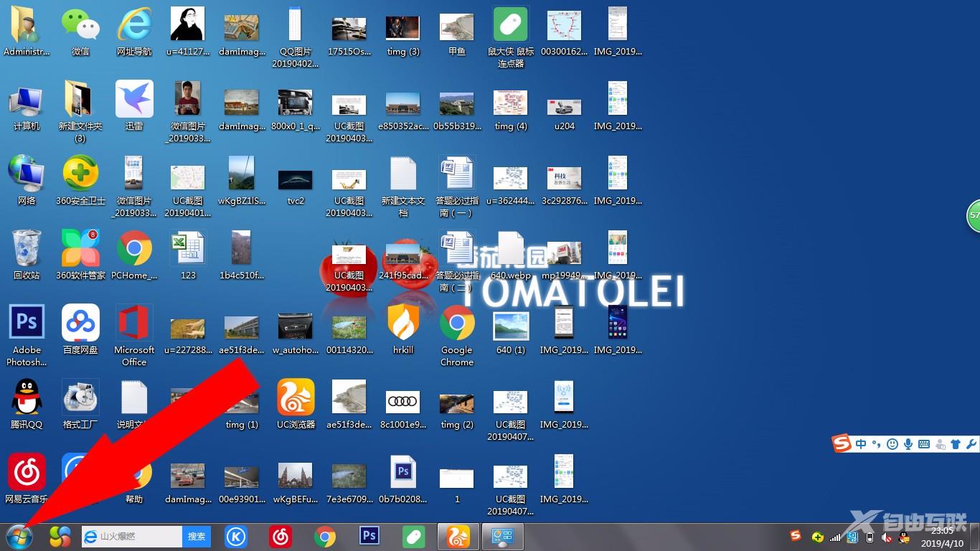Open 鼠大侠 mouse clicker from the taskbar
Screen dimensions: 980x551
coord(414,537)
